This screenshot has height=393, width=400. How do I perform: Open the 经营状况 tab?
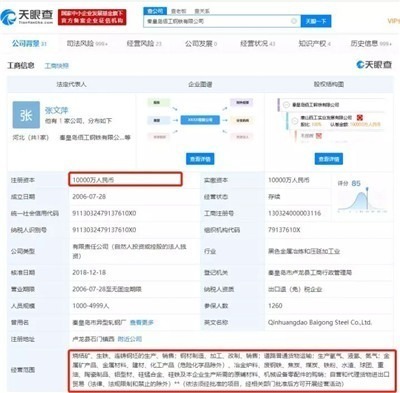[x=257, y=44]
